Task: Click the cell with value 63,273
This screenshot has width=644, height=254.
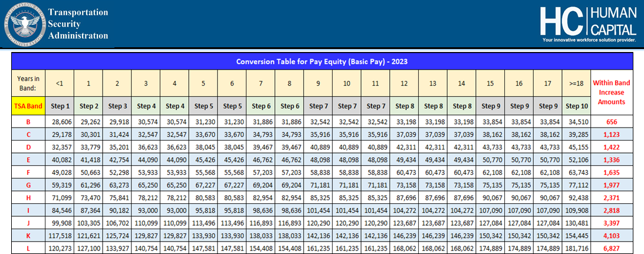Action: (x=117, y=185)
